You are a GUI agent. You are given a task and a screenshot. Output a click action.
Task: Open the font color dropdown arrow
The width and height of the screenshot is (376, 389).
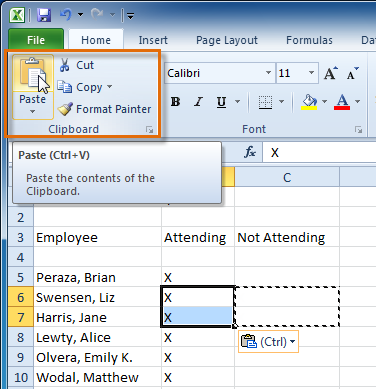coord(358,101)
